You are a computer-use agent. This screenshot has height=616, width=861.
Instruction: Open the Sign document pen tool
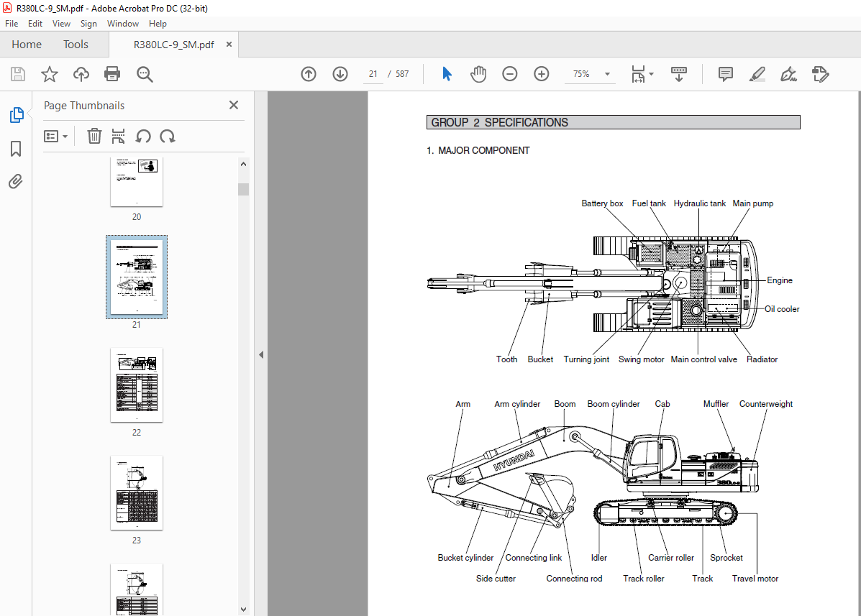788,74
